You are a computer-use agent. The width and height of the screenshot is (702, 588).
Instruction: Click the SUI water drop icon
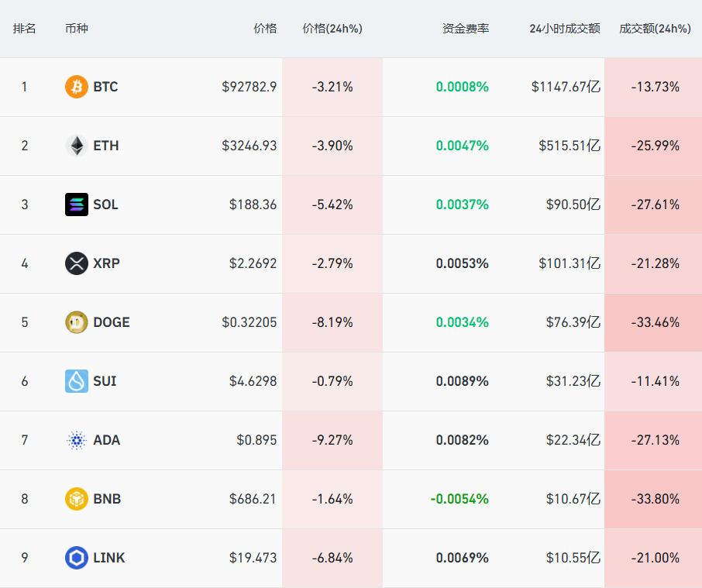(x=77, y=381)
